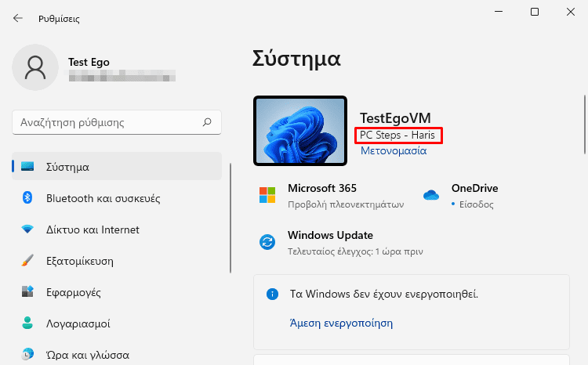Viewport: 588px width, 365px height.
Task: Open Bluetooth και συσκευές settings
Action: pos(117,198)
